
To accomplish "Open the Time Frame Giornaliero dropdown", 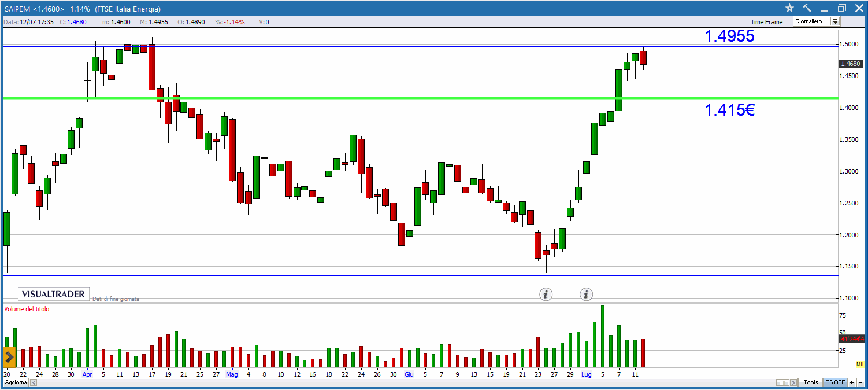I will click(x=817, y=21).
